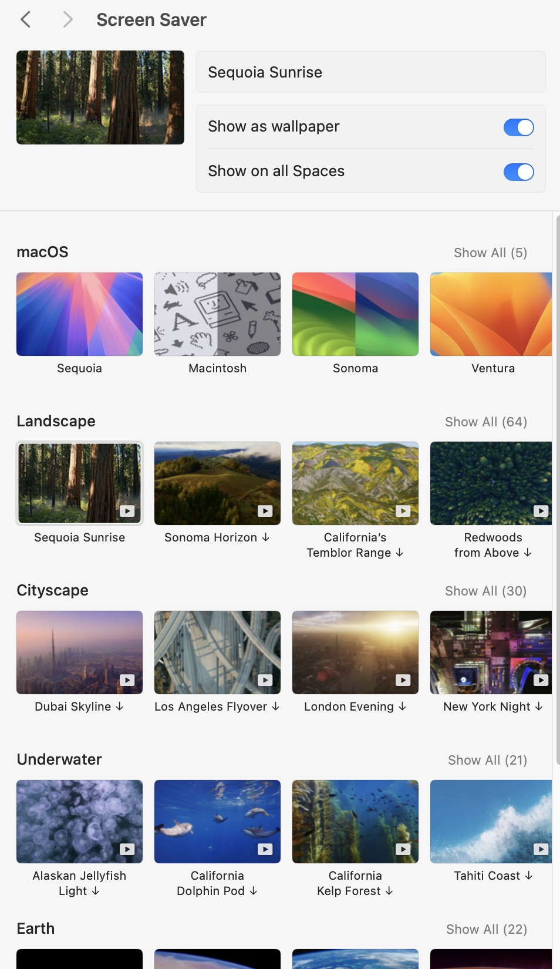The image size is (560, 969).
Task: Click download arrow next to New York Night
Action: [x=539, y=706]
